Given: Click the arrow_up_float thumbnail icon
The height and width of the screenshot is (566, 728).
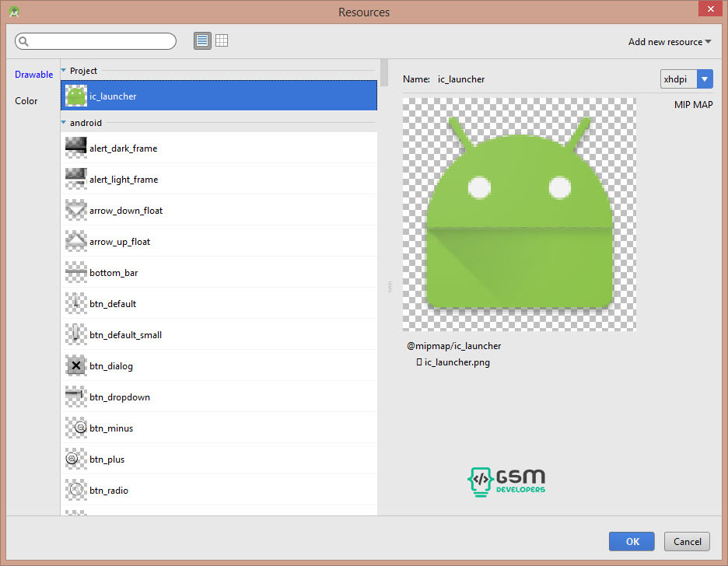Looking at the screenshot, I should click(76, 241).
